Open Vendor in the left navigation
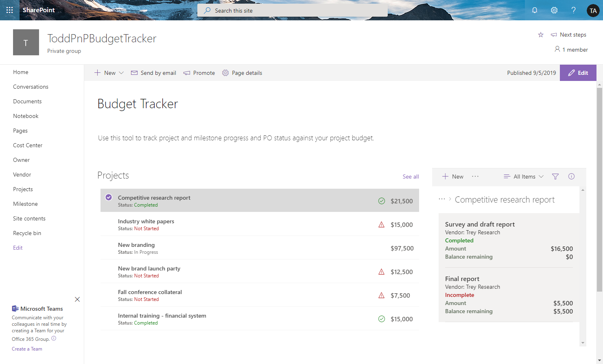This screenshot has width=603, height=364. (22, 174)
